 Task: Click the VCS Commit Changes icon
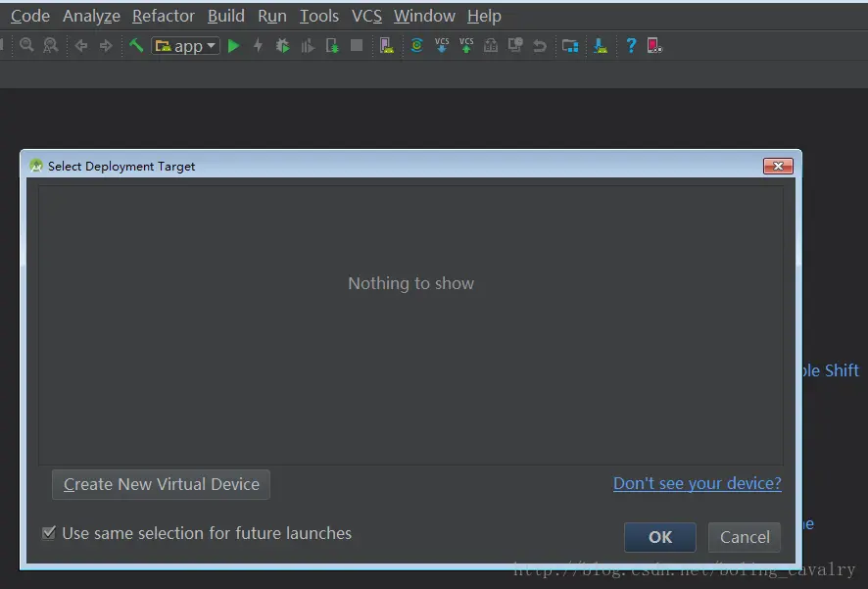tap(466, 45)
